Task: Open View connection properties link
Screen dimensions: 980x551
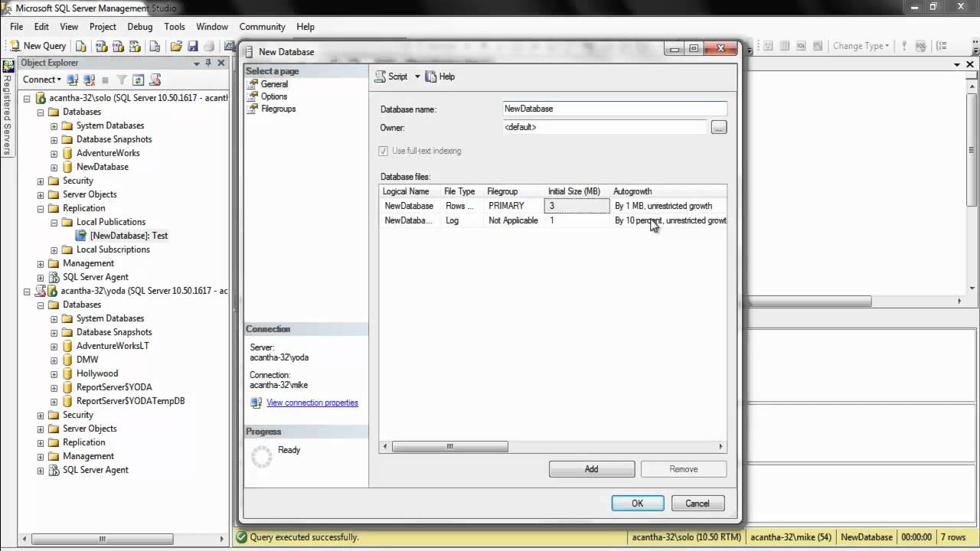Action: (x=312, y=403)
